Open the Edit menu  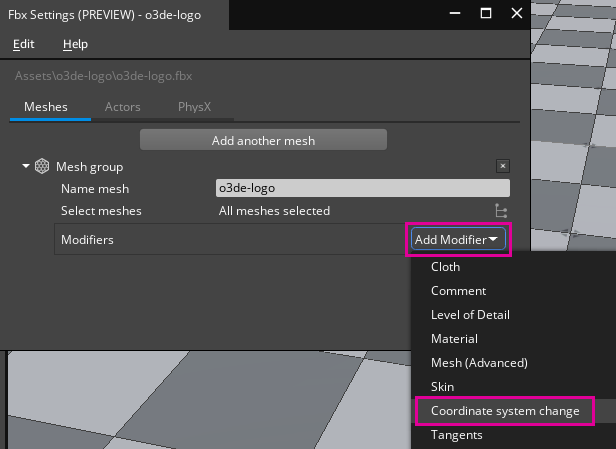(x=23, y=44)
